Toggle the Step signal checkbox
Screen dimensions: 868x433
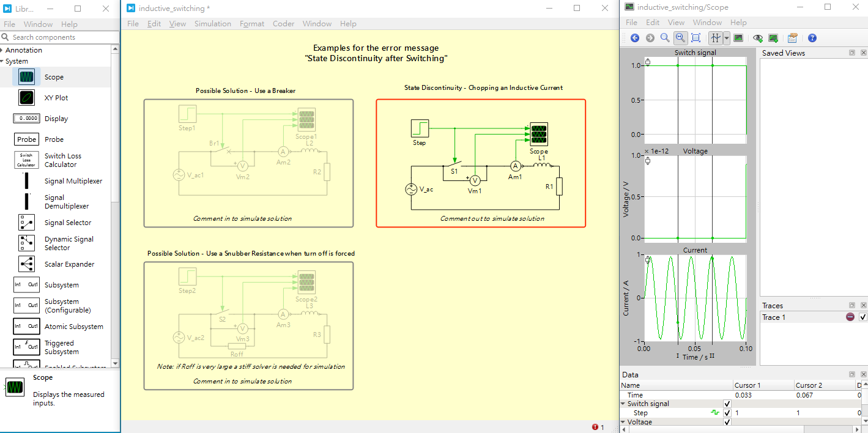(x=727, y=413)
